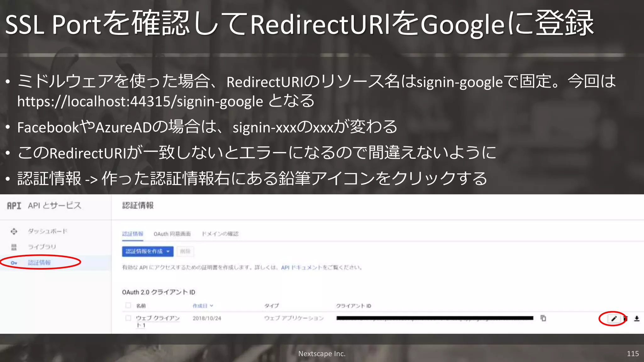Click the タイプ column header
This screenshot has height=362, width=644.
click(271, 306)
